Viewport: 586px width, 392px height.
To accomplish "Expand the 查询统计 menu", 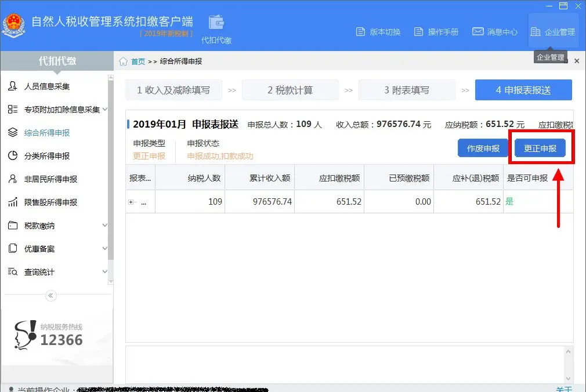I will click(x=105, y=271).
